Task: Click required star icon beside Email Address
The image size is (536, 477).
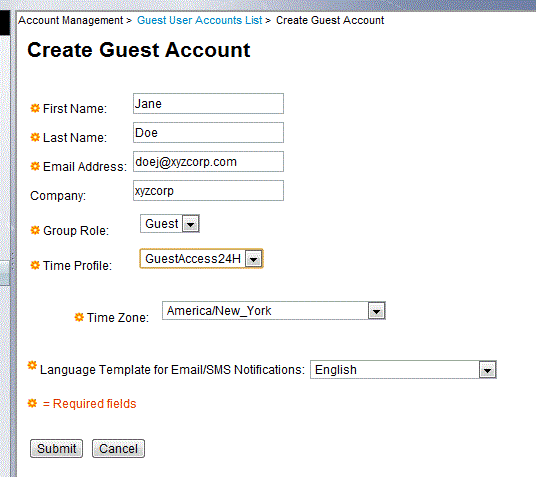Action: point(35,166)
